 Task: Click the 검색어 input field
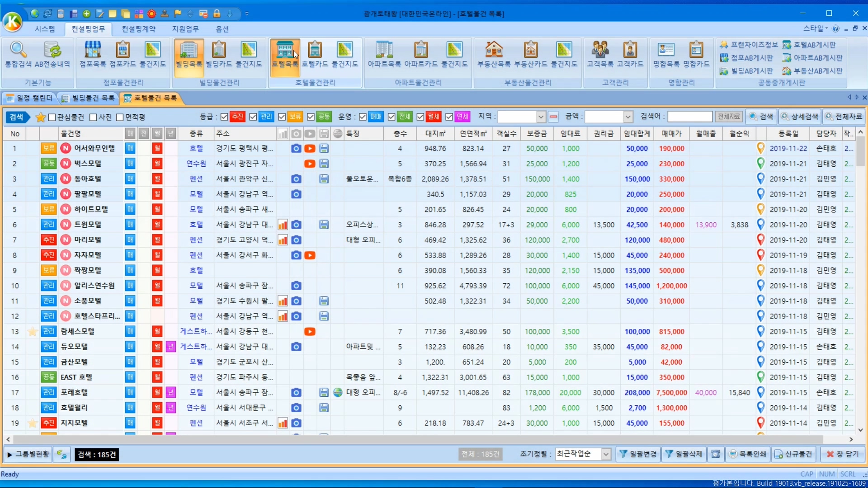(x=689, y=117)
